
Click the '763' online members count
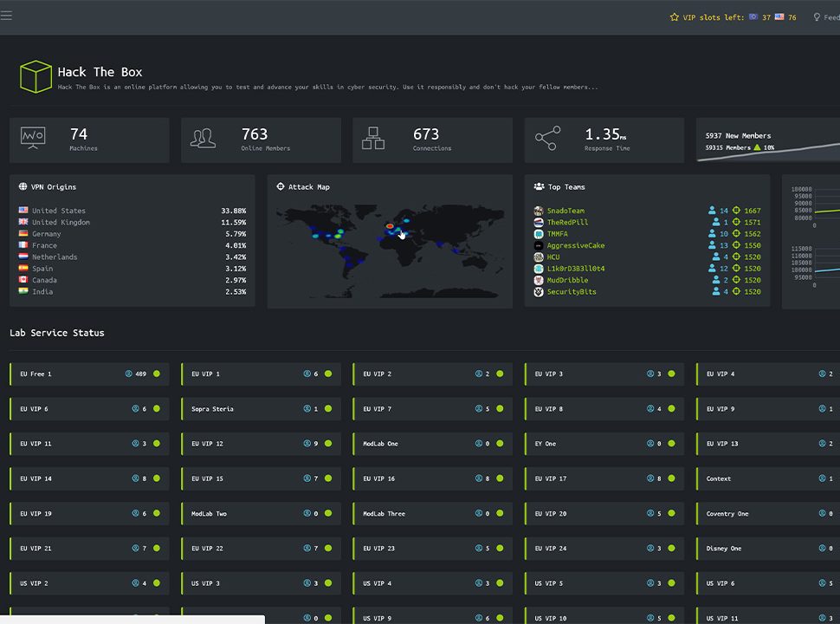pyautogui.click(x=255, y=134)
